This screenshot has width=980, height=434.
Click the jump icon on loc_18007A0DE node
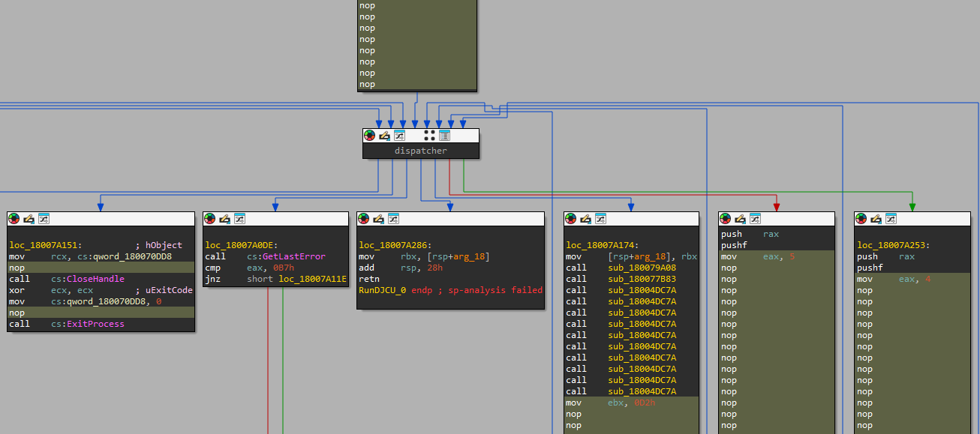click(x=239, y=219)
